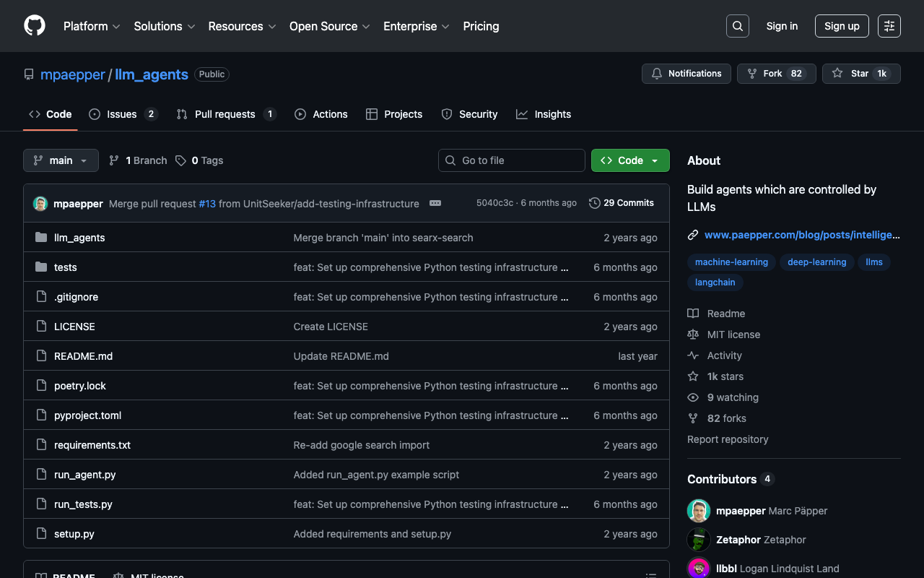Expand the Platform menu in header
This screenshot has height=578, width=924.
92,26
